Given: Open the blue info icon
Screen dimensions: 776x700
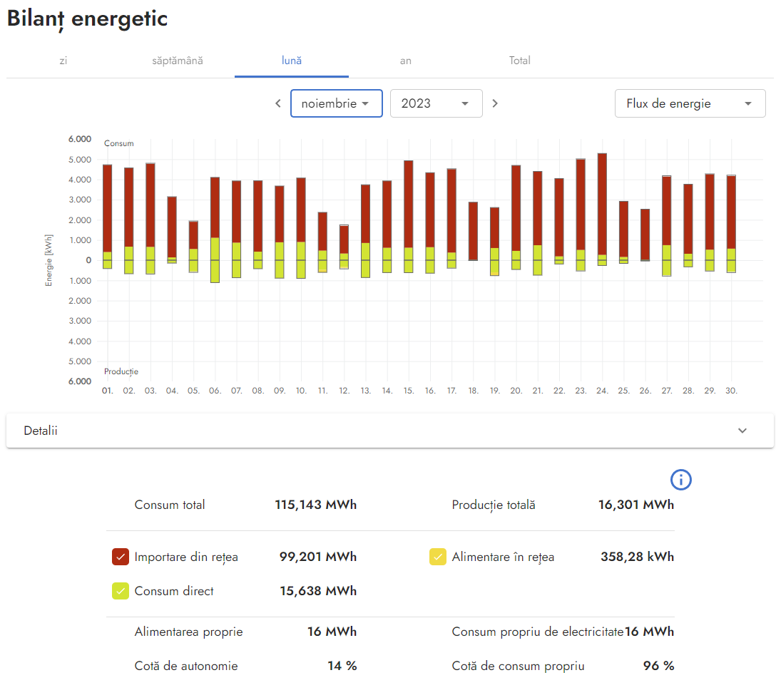Looking at the screenshot, I should click(x=681, y=480).
